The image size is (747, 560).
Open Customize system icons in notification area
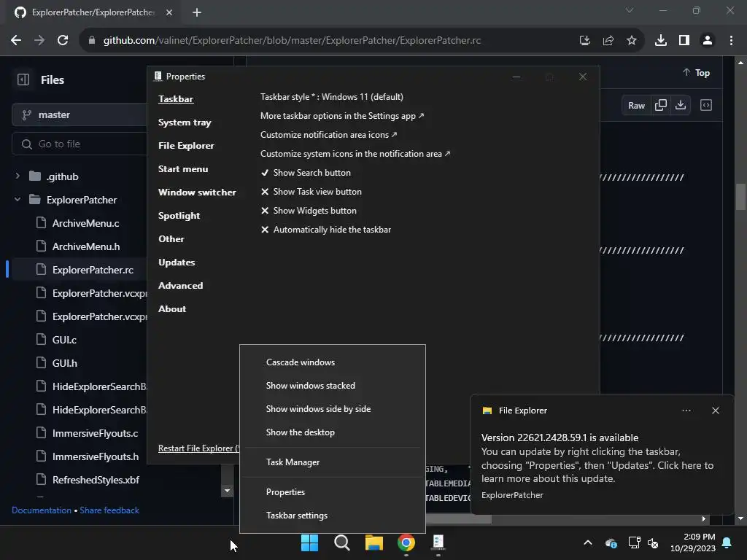pos(355,154)
